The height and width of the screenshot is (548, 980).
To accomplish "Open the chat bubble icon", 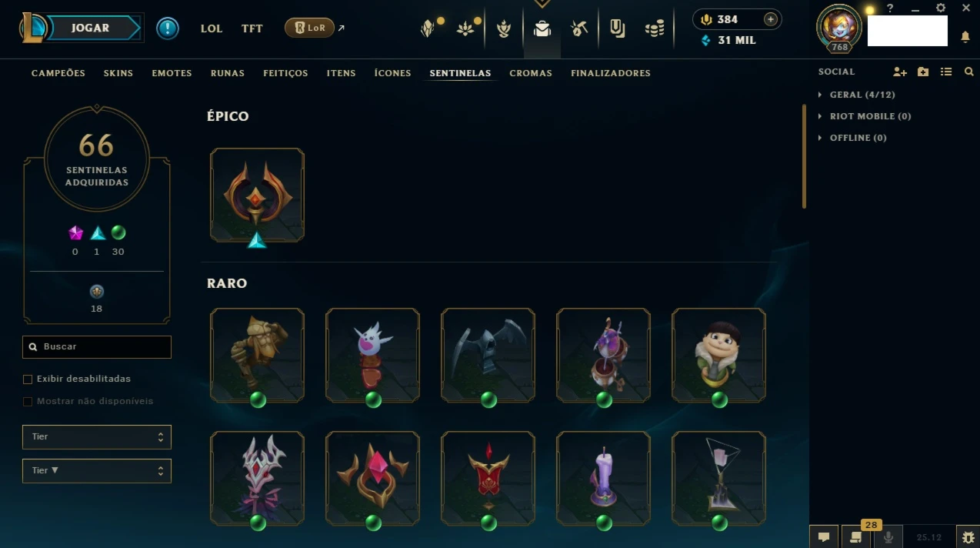I will pos(823,536).
